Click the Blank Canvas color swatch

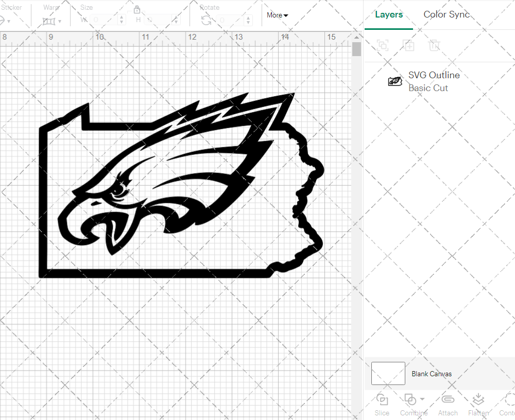coord(388,373)
